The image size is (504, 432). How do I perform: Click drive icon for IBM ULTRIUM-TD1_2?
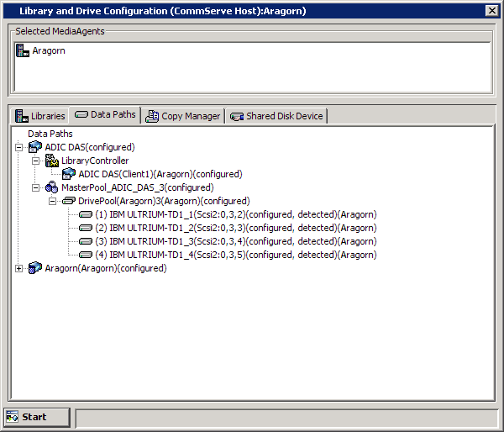click(x=86, y=228)
